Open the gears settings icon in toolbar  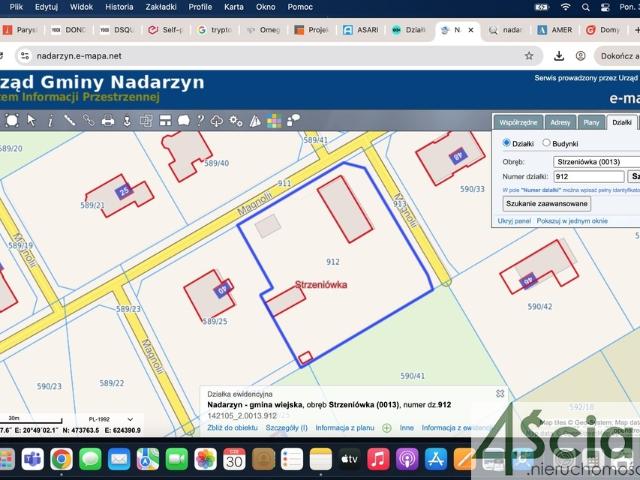[x=235, y=121]
